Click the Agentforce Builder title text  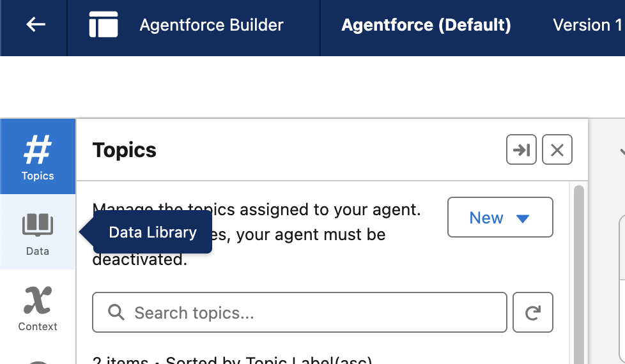pyautogui.click(x=212, y=25)
